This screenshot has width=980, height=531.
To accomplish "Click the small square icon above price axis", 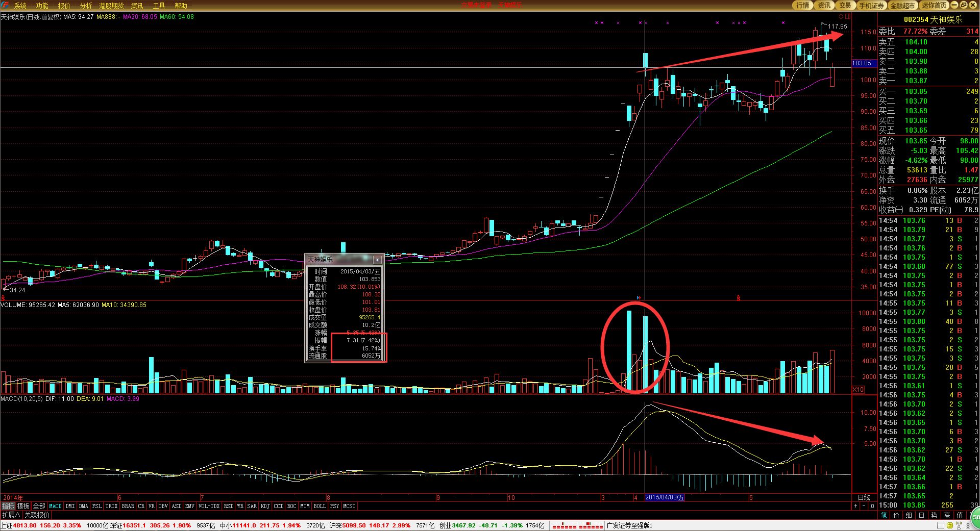I will (x=848, y=16).
